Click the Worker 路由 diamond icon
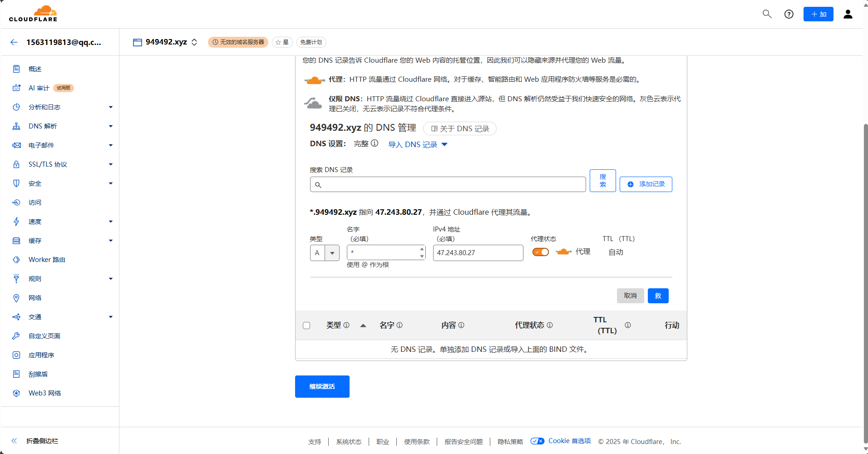868x454 pixels. tap(16, 260)
